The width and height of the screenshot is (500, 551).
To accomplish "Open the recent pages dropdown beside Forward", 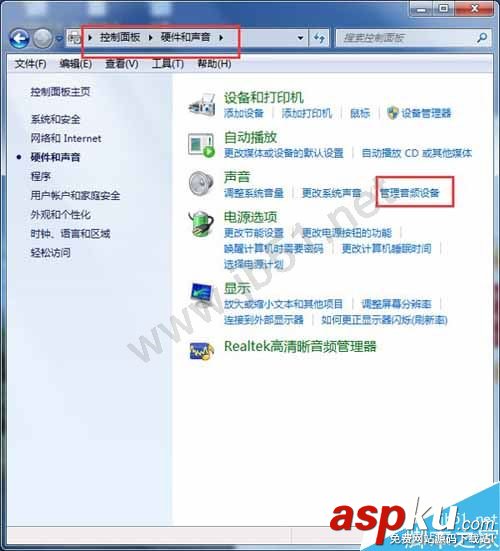I will [59, 38].
